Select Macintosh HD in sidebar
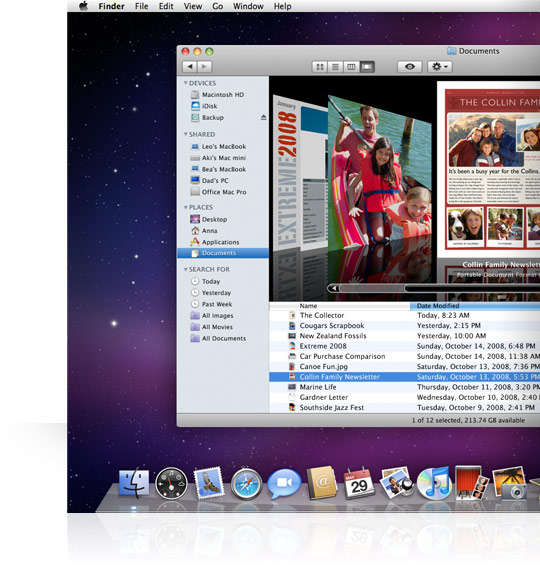The image size is (540, 570). tap(223, 95)
